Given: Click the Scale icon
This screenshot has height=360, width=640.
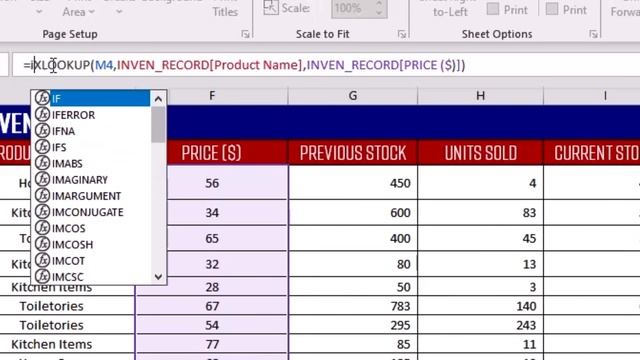Looking at the screenshot, I should 271,7.
